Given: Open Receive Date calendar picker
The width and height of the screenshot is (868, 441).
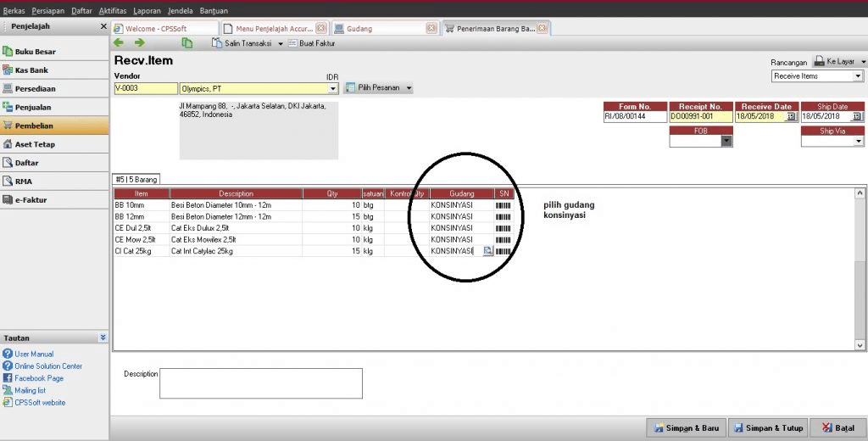Looking at the screenshot, I should click(791, 117).
